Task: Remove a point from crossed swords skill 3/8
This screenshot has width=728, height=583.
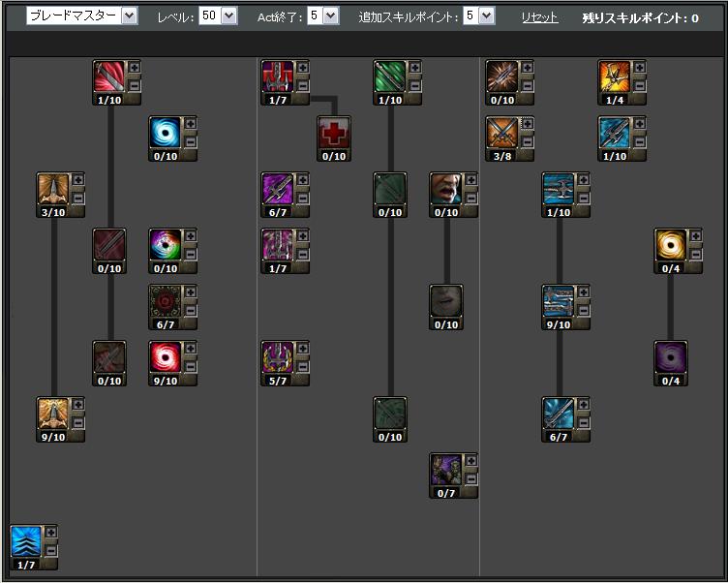Action: (x=528, y=141)
